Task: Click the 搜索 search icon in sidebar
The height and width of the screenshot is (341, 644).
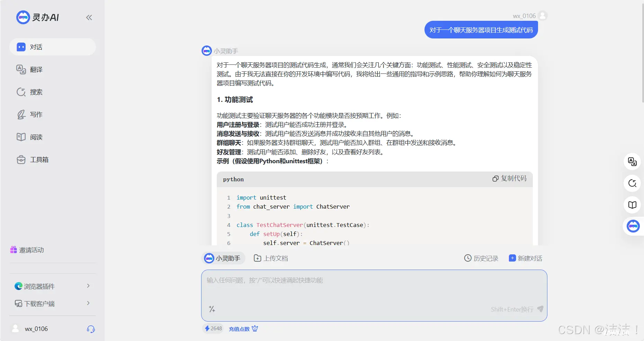Action: click(21, 92)
